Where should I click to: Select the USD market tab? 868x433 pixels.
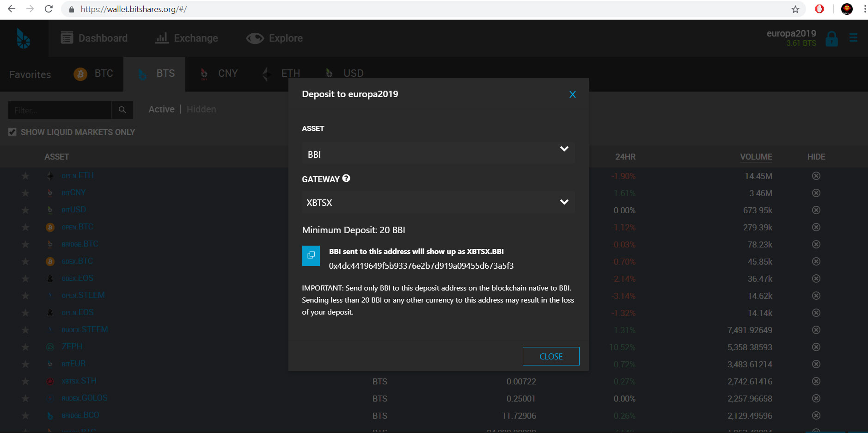click(x=344, y=74)
